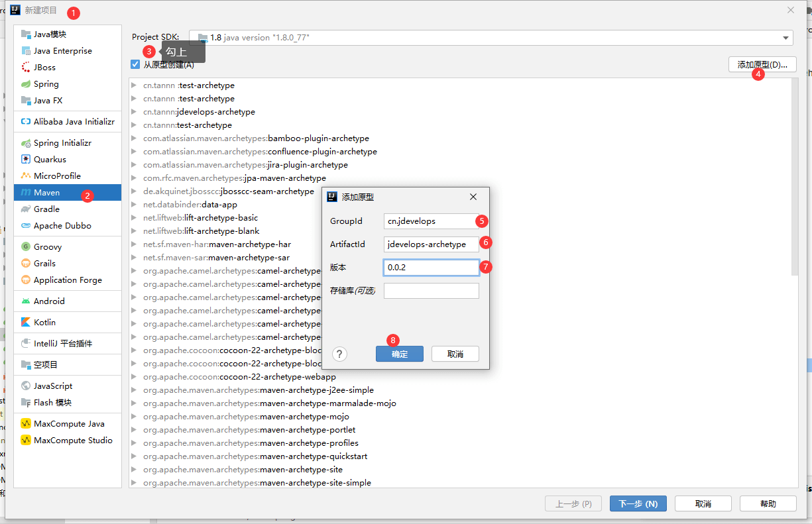Select Gradle project type

pyautogui.click(x=68, y=209)
